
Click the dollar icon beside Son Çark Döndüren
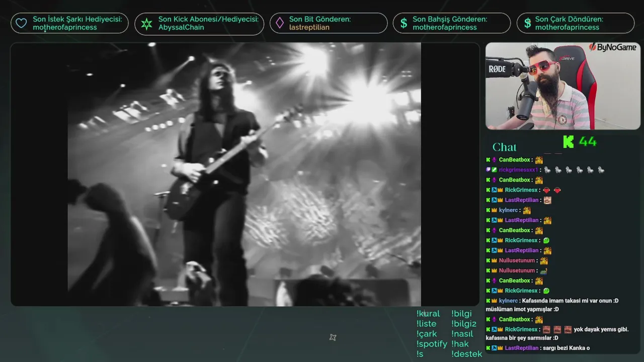[527, 23]
